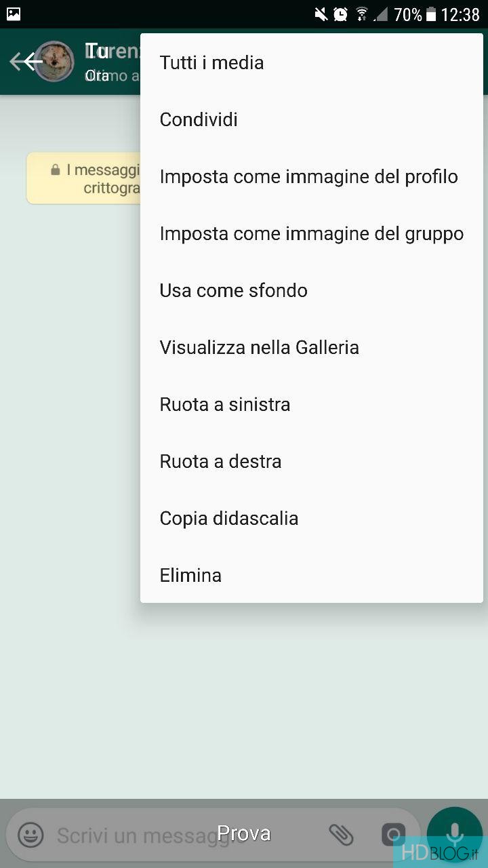The image size is (488, 868).
Task: Tap the alarm clock status icon
Action: [x=340, y=14]
